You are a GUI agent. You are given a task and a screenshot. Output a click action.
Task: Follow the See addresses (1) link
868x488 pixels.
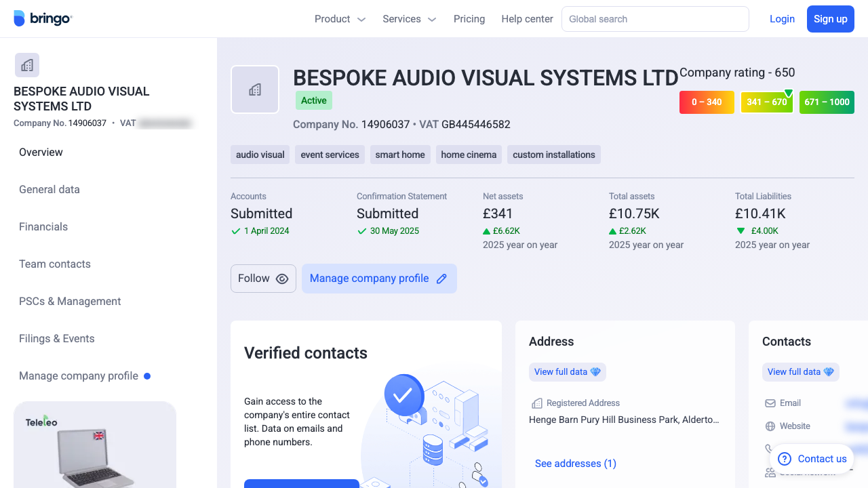(575, 463)
